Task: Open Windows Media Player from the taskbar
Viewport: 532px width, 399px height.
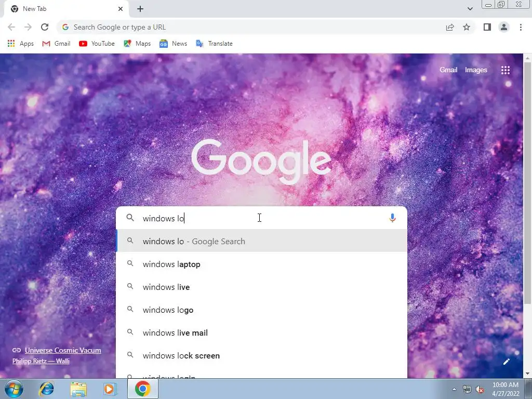Action: point(110,389)
